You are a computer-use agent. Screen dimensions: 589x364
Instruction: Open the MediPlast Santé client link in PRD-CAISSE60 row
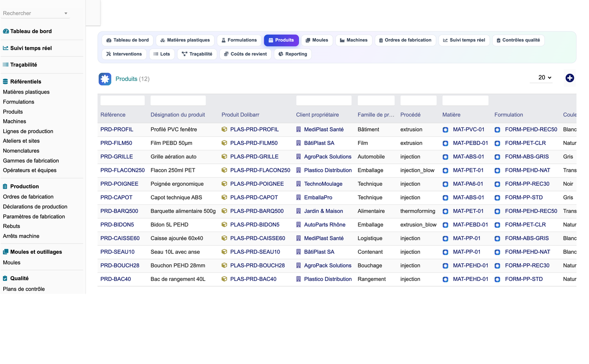[324, 238]
